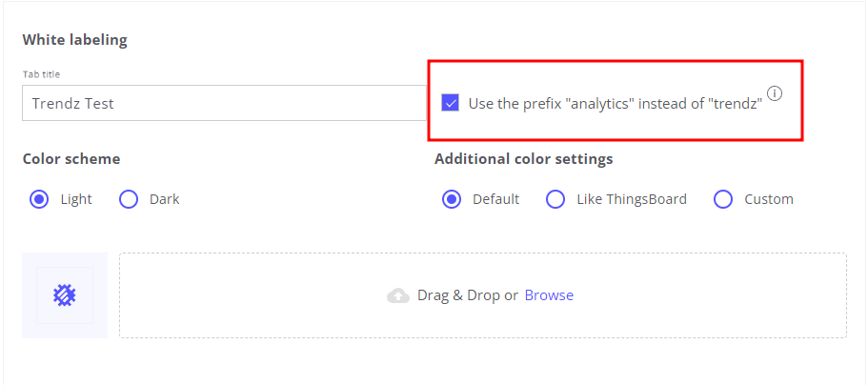Viewport: 868px width, 385px height.
Task: Select the Dark color scheme radio button
Action: [x=129, y=199]
